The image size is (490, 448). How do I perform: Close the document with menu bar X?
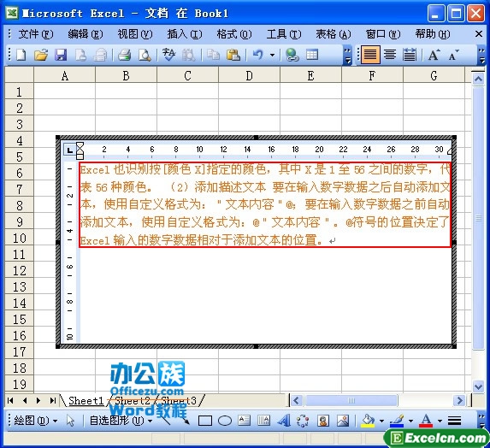(478, 33)
